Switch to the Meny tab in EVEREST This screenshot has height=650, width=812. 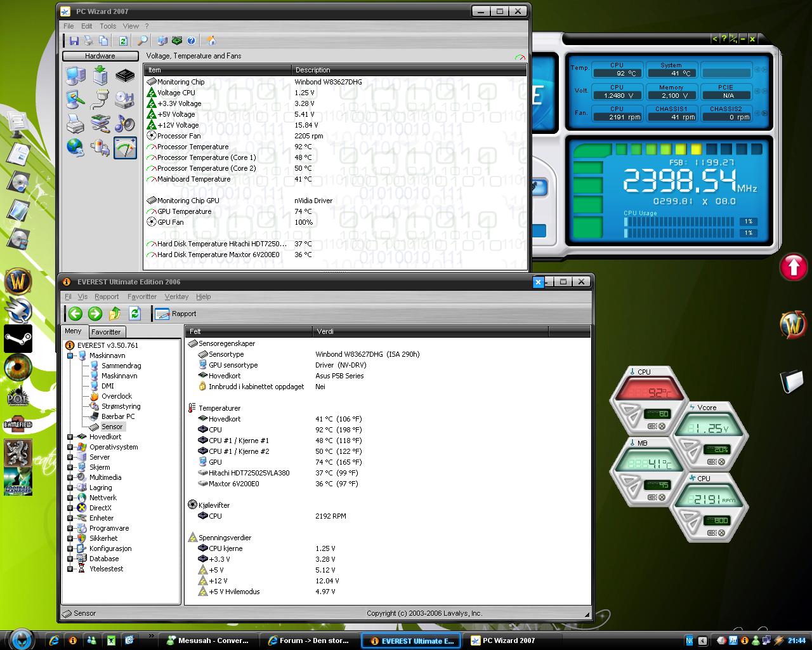tap(73, 331)
